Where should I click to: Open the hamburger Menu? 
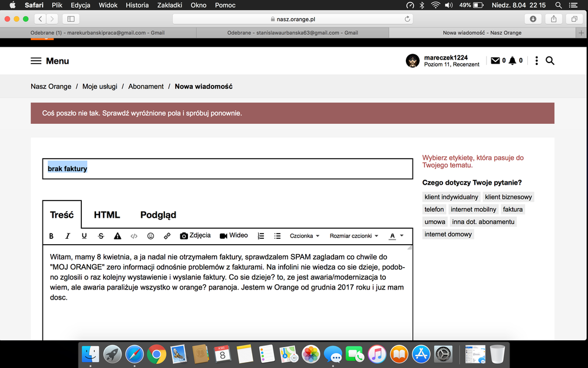50,61
